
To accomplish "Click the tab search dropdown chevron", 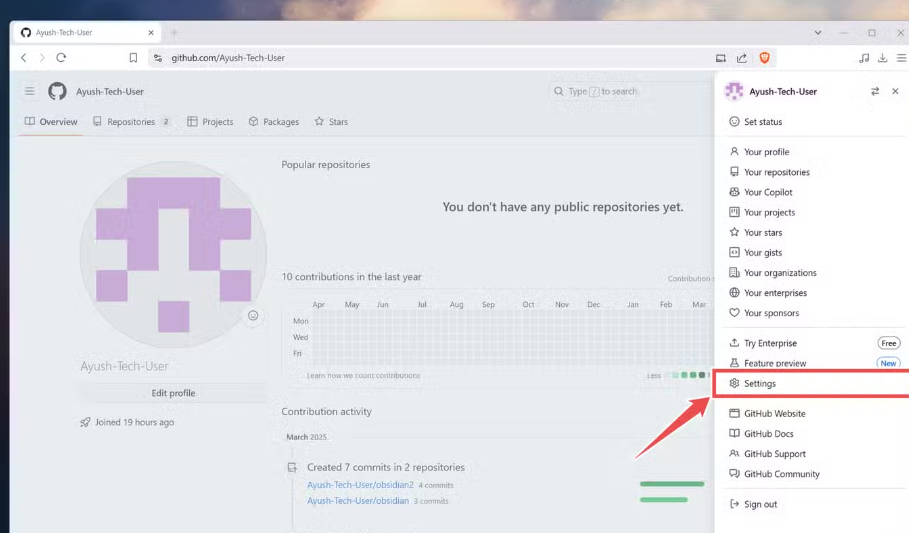I will pyautogui.click(x=817, y=32).
